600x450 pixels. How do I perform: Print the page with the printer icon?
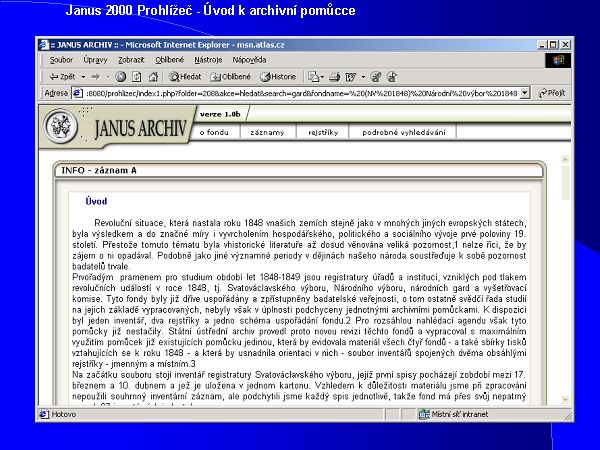point(334,77)
